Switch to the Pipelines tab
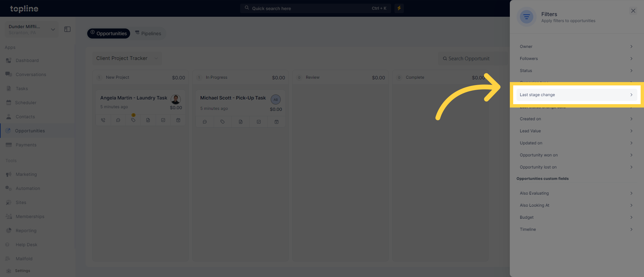Image resolution: width=644 pixels, height=277 pixels. coord(148,33)
